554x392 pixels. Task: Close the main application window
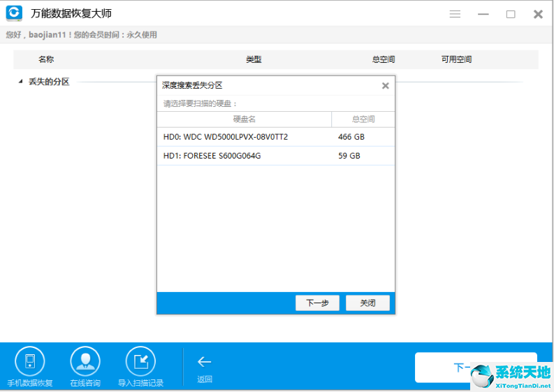click(x=538, y=14)
